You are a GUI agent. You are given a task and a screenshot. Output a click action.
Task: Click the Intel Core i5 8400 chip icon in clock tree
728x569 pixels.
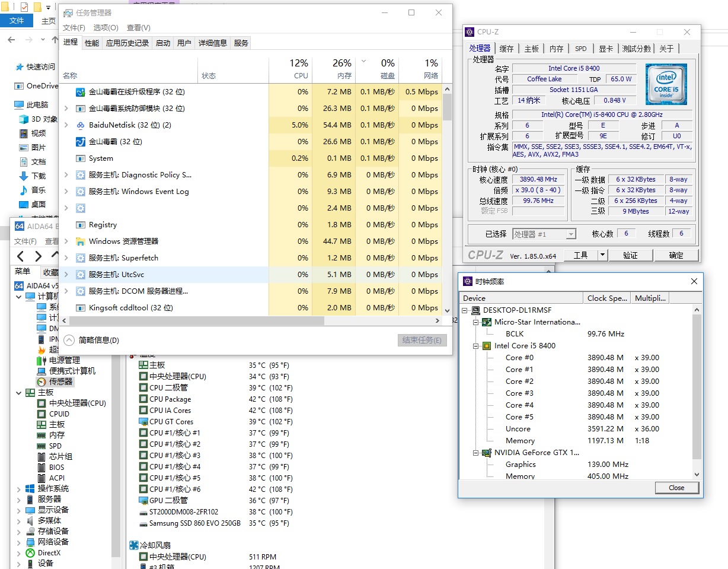coord(486,346)
